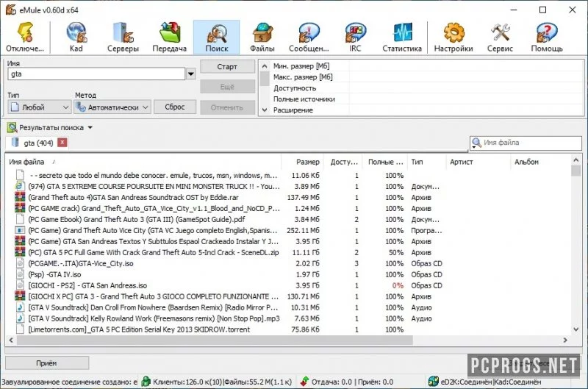Click the Приём (download) button
Viewport: 588px width, 389px height.
coord(46,363)
